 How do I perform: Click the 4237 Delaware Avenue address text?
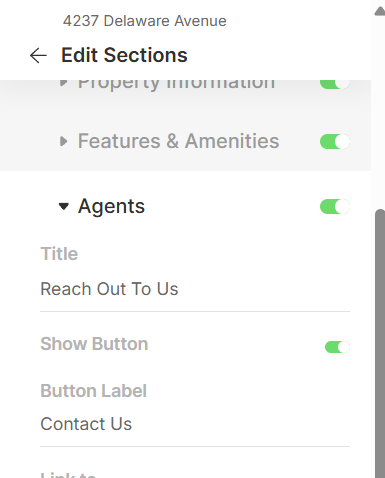[145, 21]
